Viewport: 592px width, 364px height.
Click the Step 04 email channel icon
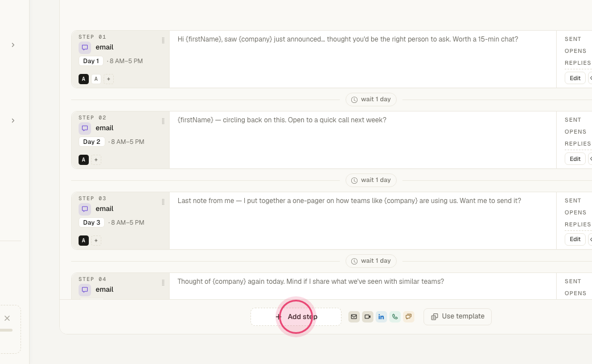[x=85, y=289]
